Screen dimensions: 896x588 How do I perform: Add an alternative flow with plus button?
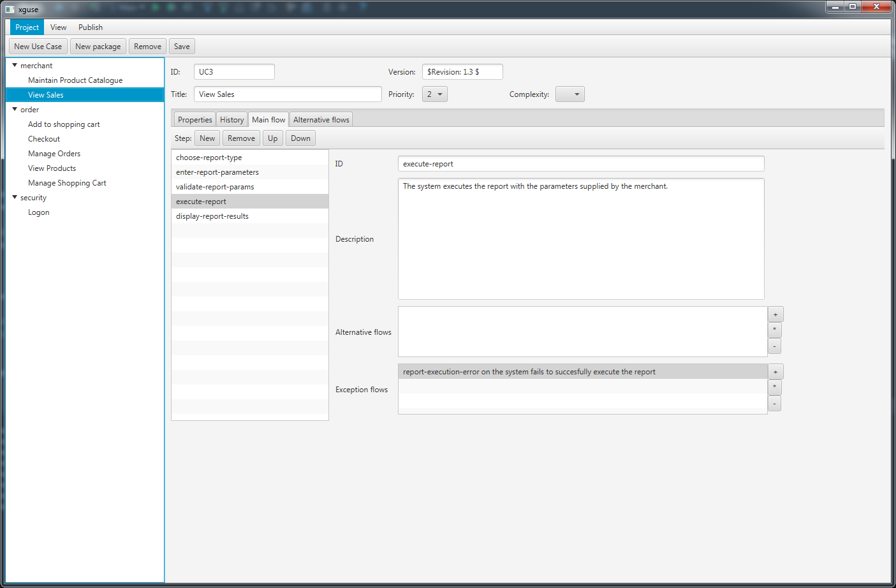pyautogui.click(x=775, y=314)
